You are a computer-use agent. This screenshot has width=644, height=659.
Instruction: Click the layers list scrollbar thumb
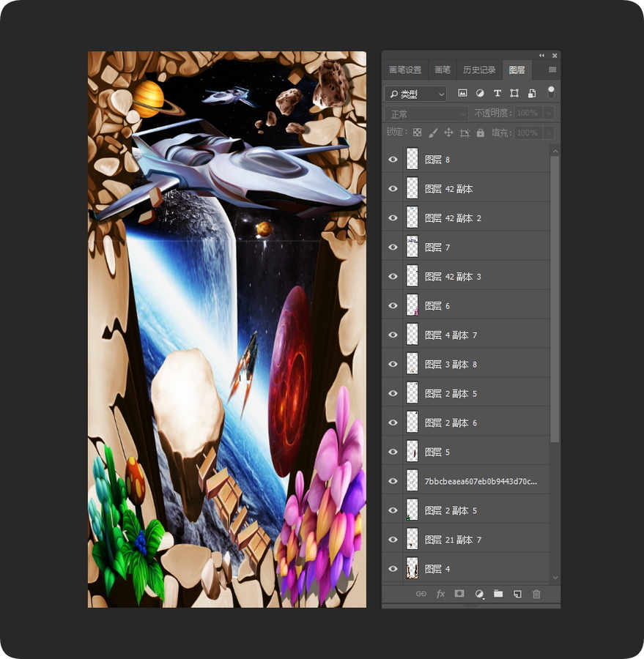click(555, 299)
